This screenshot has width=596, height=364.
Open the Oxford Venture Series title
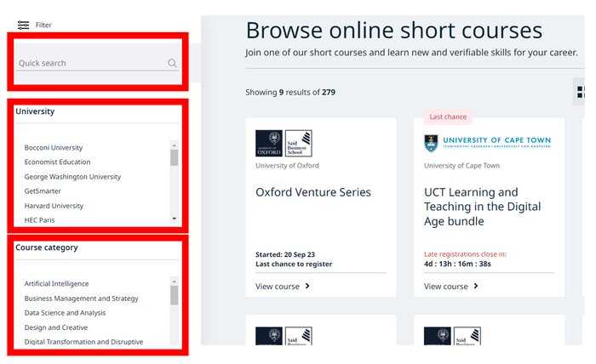[313, 192]
